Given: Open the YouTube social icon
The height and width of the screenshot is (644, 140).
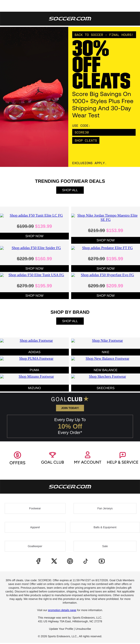Looking at the screenshot, I should (102, 561).
